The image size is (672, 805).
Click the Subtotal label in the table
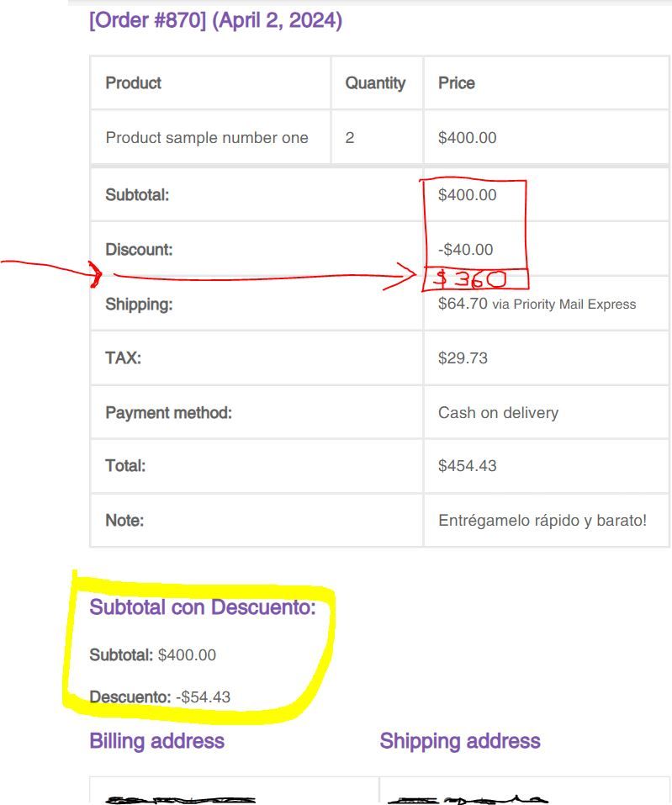pyautogui.click(x=137, y=195)
